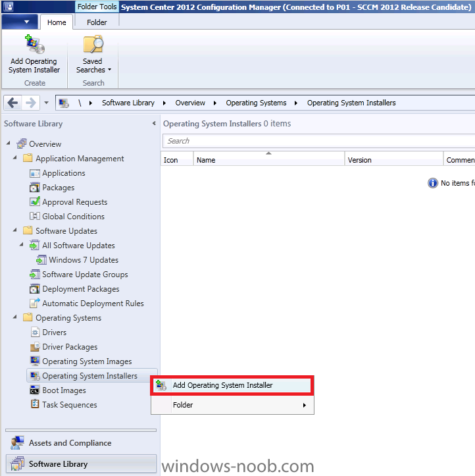Click the Software Updates folder icon

pos(28,230)
